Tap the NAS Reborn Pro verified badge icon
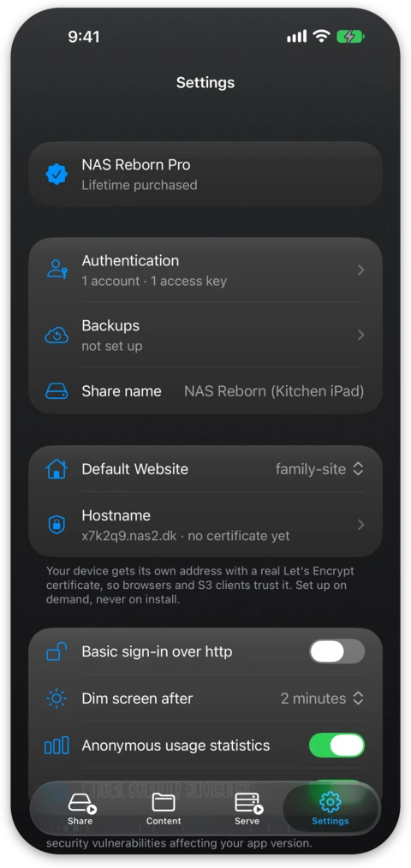 (57, 175)
